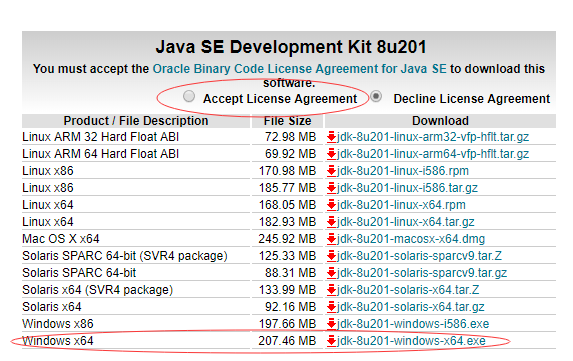Download jdk-8u201-linux-arm32-vfp-hflt.tar.gz

(433, 137)
